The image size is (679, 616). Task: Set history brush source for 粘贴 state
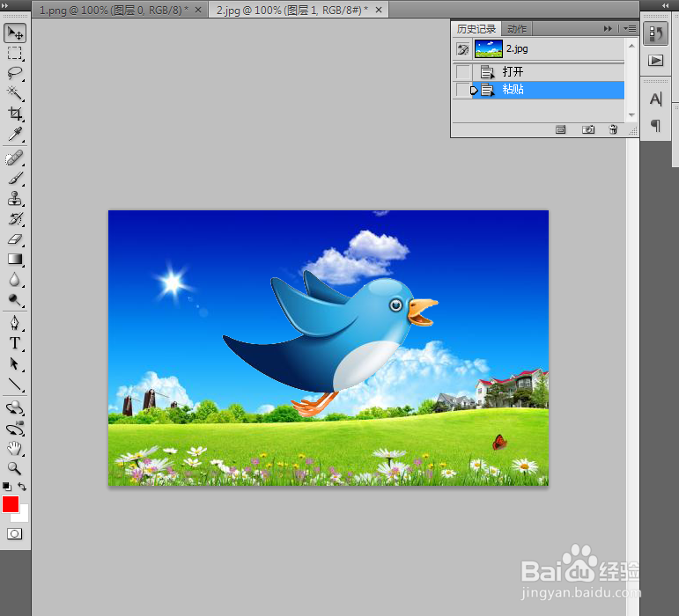(x=463, y=90)
